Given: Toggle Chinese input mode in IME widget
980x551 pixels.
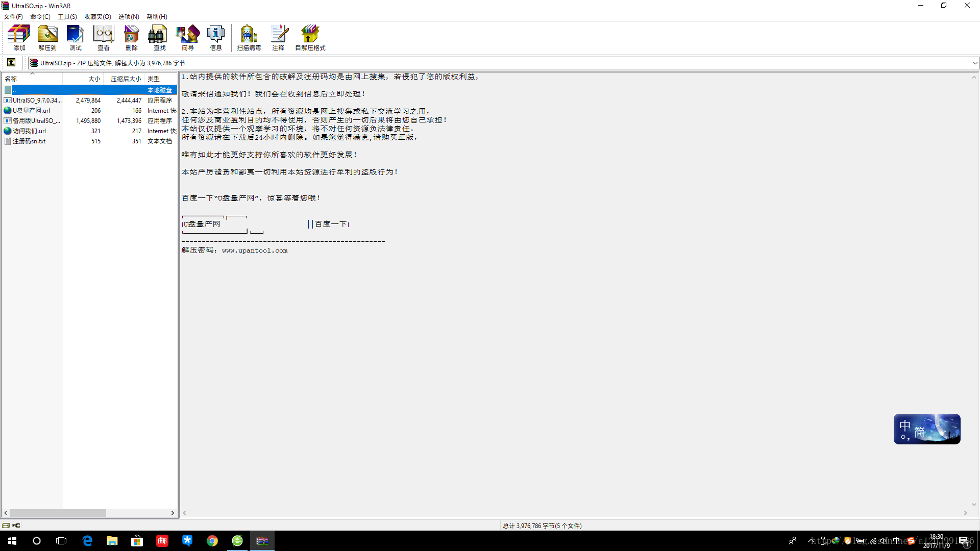Looking at the screenshot, I should 905,425.
